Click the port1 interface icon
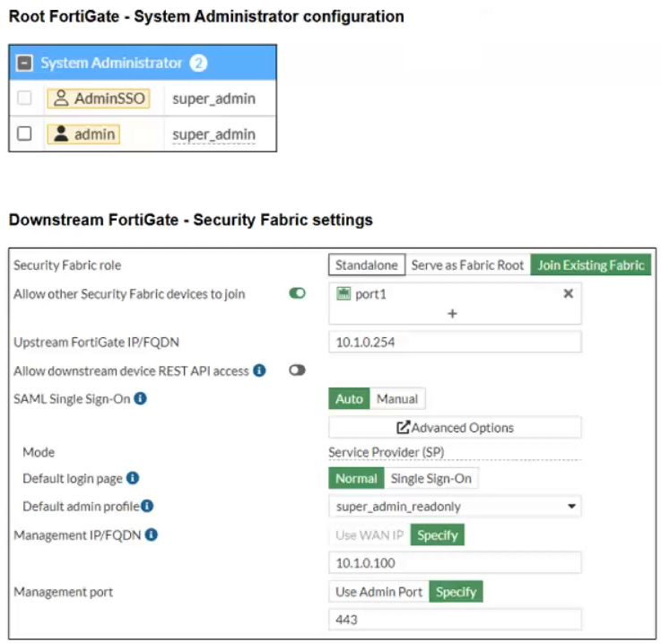Screen dimensions: 661x644 pyautogui.click(x=344, y=293)
